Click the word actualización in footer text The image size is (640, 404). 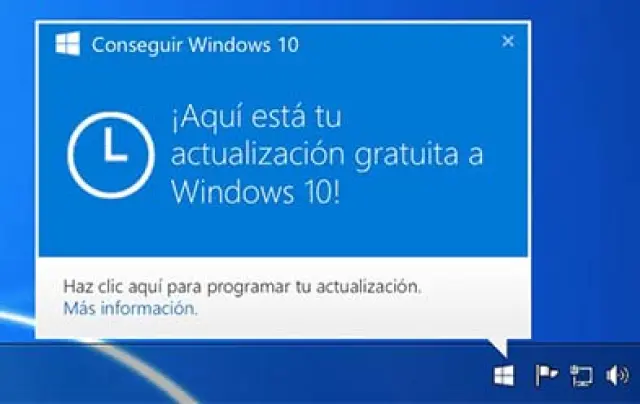(x=369, y=287)
